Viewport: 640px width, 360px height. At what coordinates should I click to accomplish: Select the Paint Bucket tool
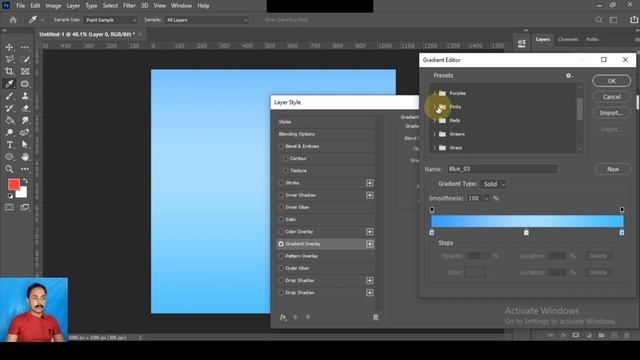pos(9,120)
